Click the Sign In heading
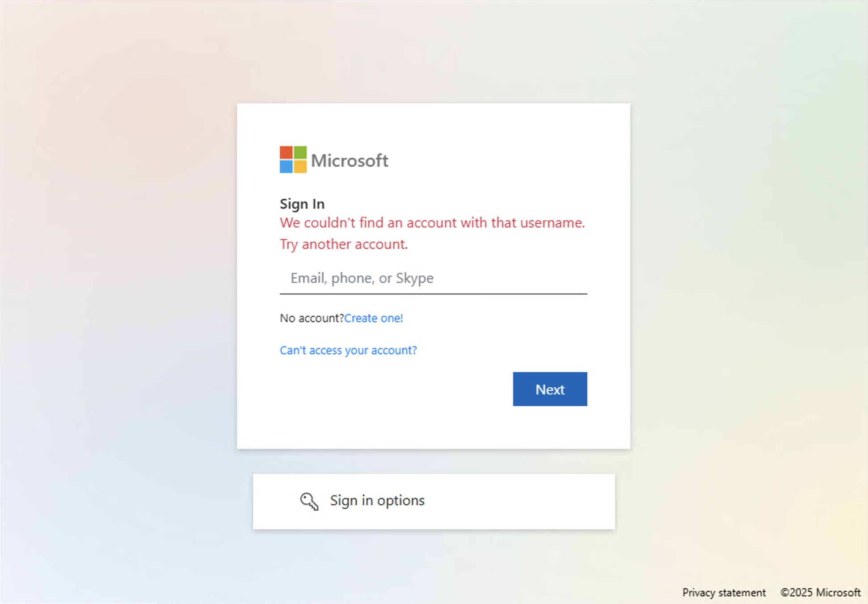868x604 pixels. pyautogui.click(x=302, y=204)
